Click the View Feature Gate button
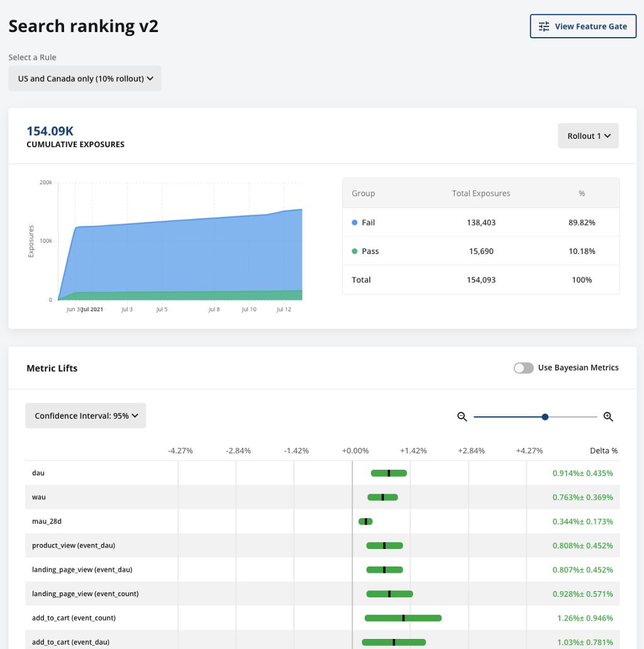This screenshot has width=644, height=649. point(583,26)
